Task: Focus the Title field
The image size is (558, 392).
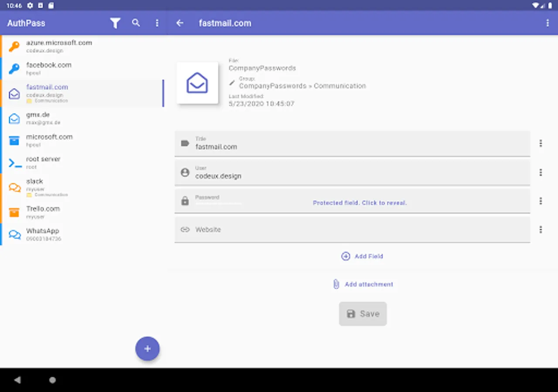Action: [352, 143]
